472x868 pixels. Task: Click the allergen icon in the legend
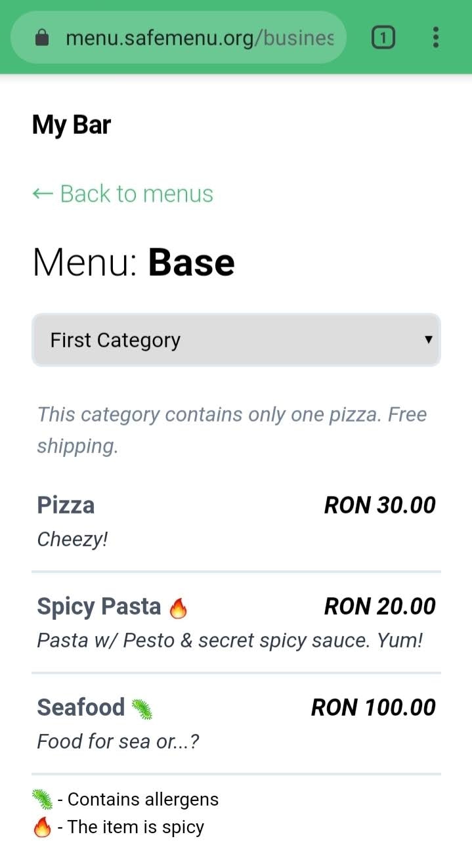(43, 798)
